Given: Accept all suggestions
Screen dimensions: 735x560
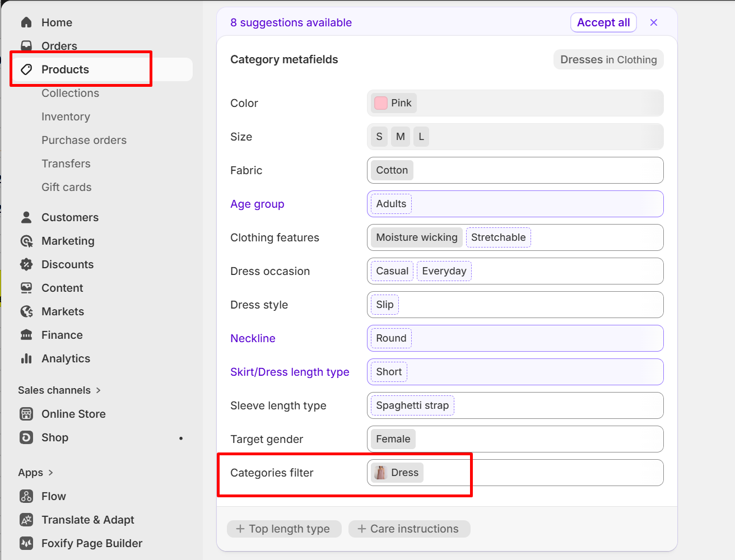Looking at the screenshot, I should point(603,22).
